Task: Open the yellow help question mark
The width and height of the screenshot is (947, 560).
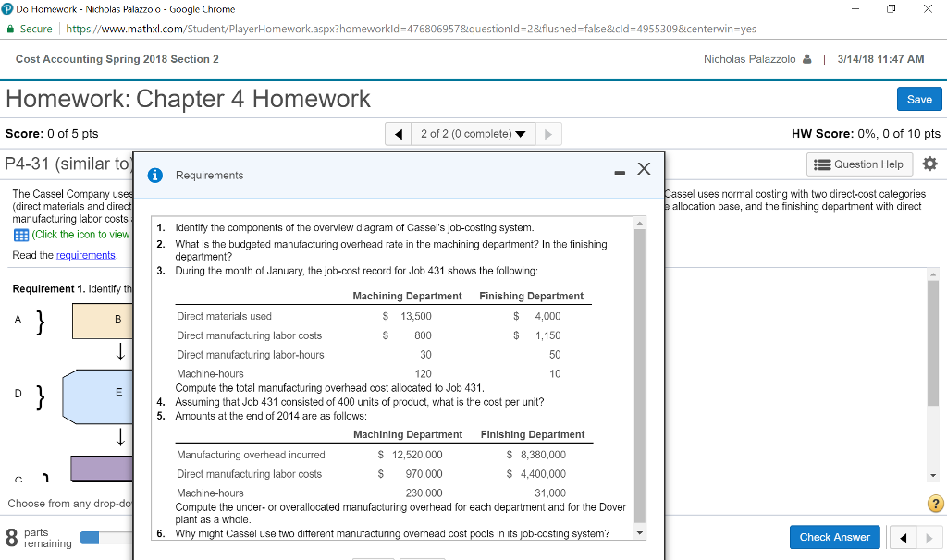Action: pos(937,503)
